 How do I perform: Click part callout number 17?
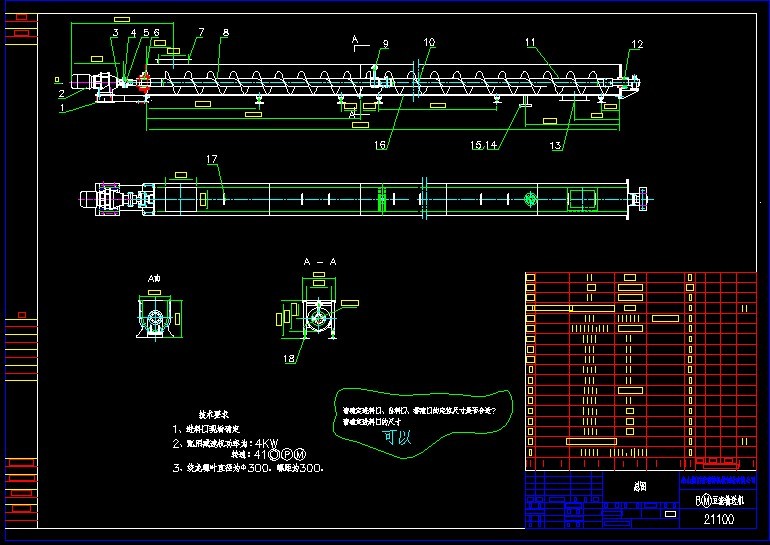(212, 160)
